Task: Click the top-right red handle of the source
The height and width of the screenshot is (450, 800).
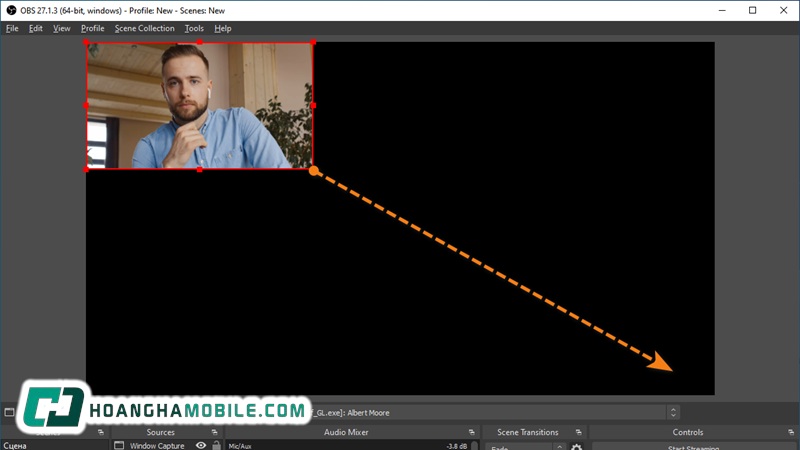Action: (x=313, y=42)
